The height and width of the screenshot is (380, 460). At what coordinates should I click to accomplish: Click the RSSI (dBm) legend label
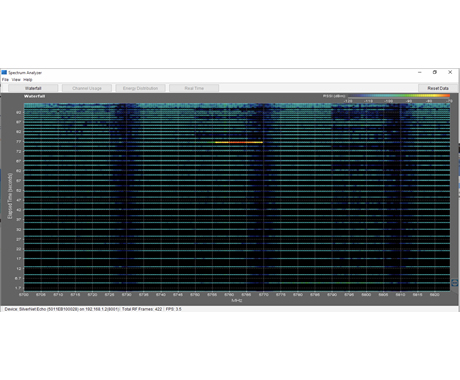334,96
